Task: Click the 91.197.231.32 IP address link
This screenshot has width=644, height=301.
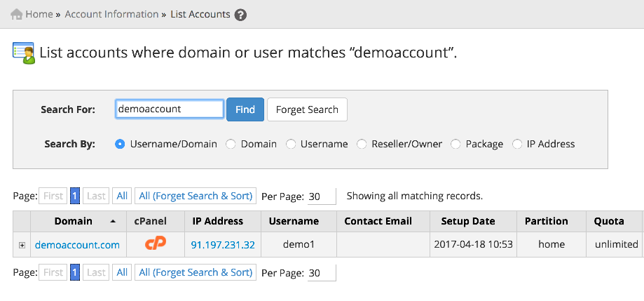Action: [223, 245]
